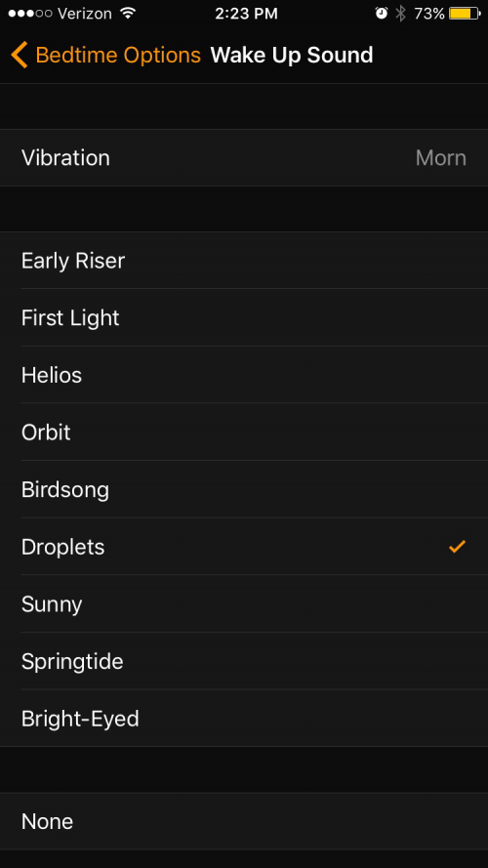Choose Springtide from the list

coord(244,661)
